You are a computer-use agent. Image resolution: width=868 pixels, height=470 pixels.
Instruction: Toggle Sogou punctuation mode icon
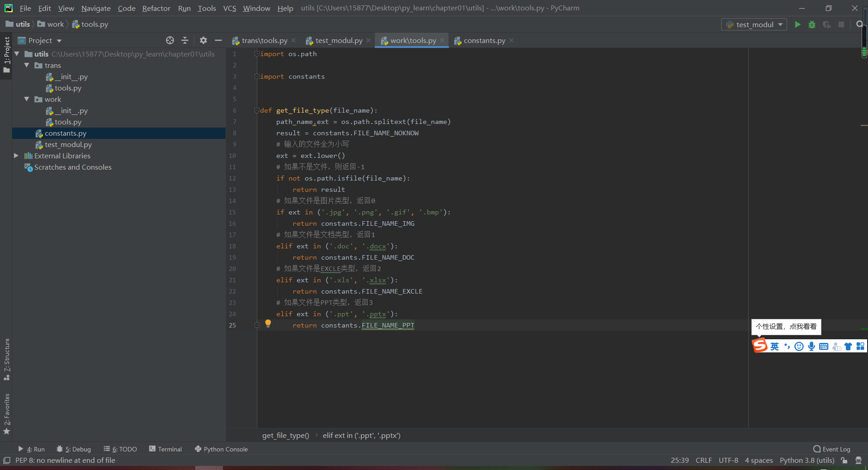[x=787, y=347]
